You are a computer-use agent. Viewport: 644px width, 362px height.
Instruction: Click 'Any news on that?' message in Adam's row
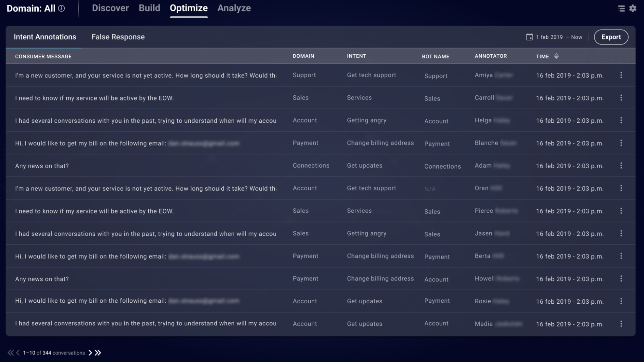(42, 166)
